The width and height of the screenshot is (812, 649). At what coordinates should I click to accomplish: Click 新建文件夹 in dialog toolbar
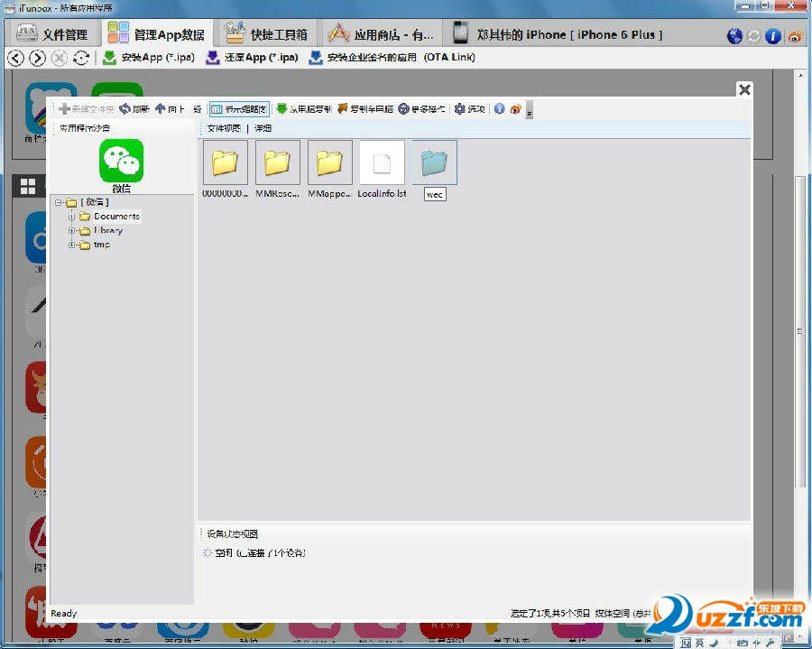coord(86,109)
